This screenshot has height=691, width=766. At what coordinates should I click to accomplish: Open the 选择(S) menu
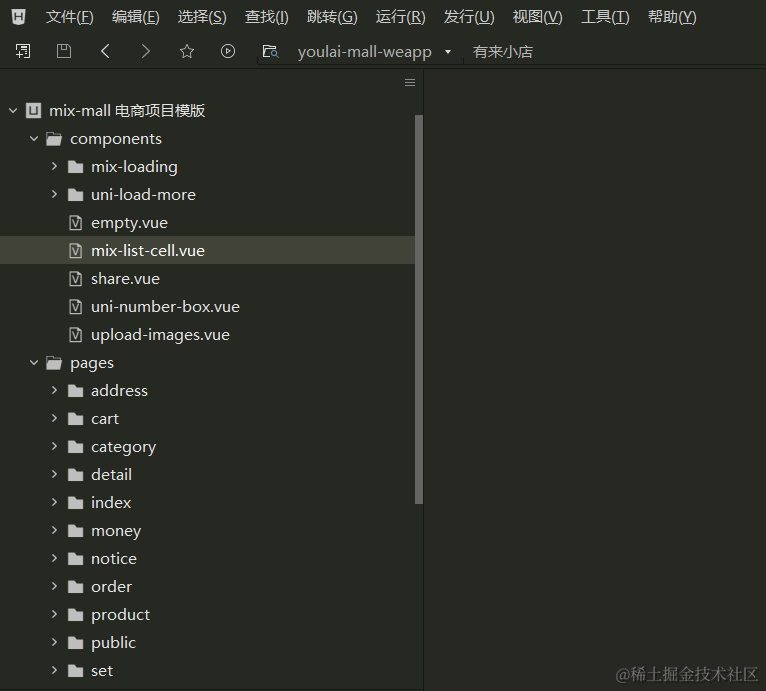[202, 17]
